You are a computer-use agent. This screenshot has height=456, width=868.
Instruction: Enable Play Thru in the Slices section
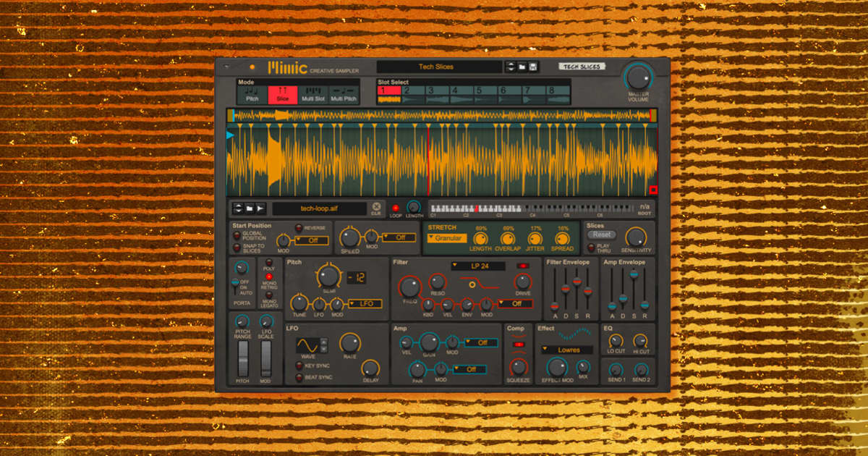pyautogui.click(x=592, y=247)
